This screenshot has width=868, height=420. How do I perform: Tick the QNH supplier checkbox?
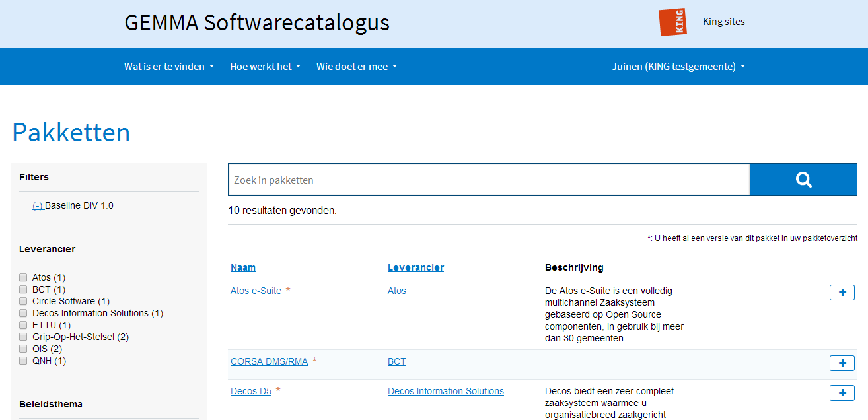tap(23, 361)
